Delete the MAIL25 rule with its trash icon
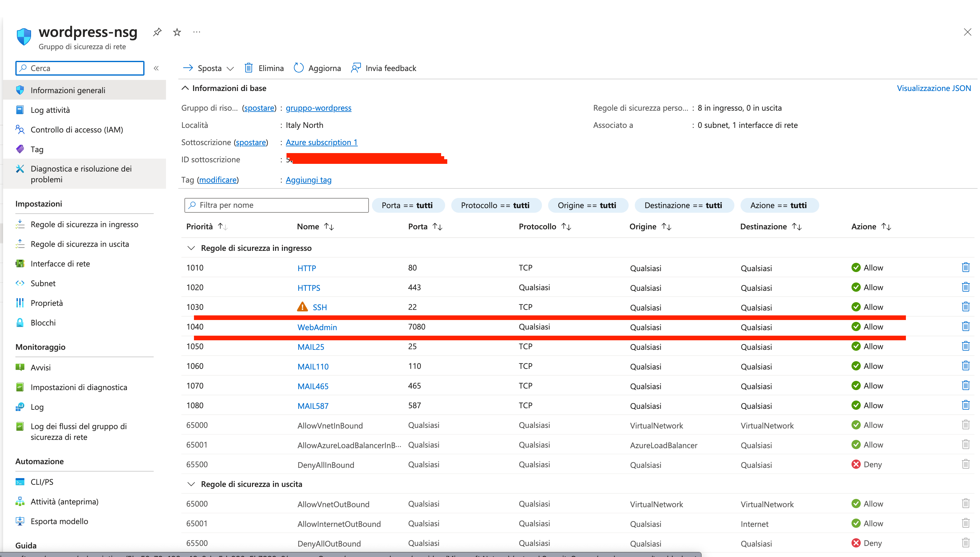Image resolution: width=980 pixels, height=557 pixels. tap(966, 346)
